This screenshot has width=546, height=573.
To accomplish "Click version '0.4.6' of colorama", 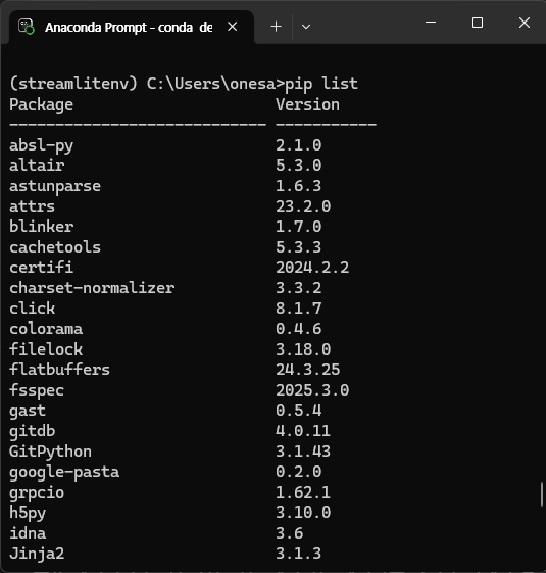I will coord(299,329).
